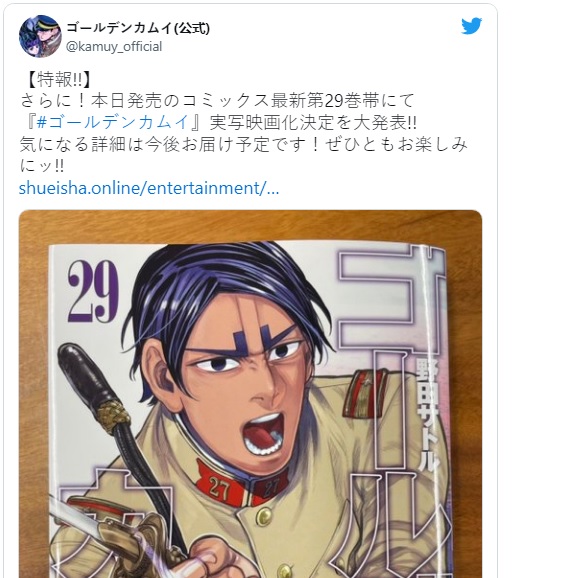Click the line starting 気になる詳細は
Image resolution: width=582 pixels, height=578 pixels.
(243, 144)
